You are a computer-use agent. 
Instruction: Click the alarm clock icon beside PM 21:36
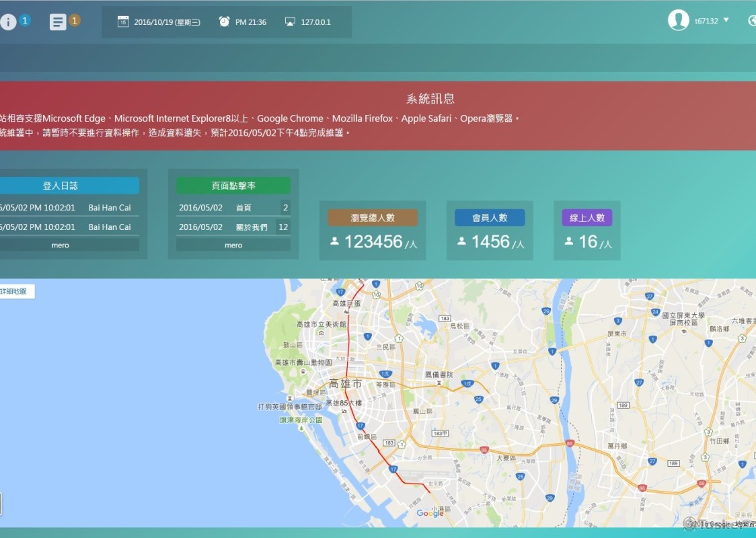point(224,21)
